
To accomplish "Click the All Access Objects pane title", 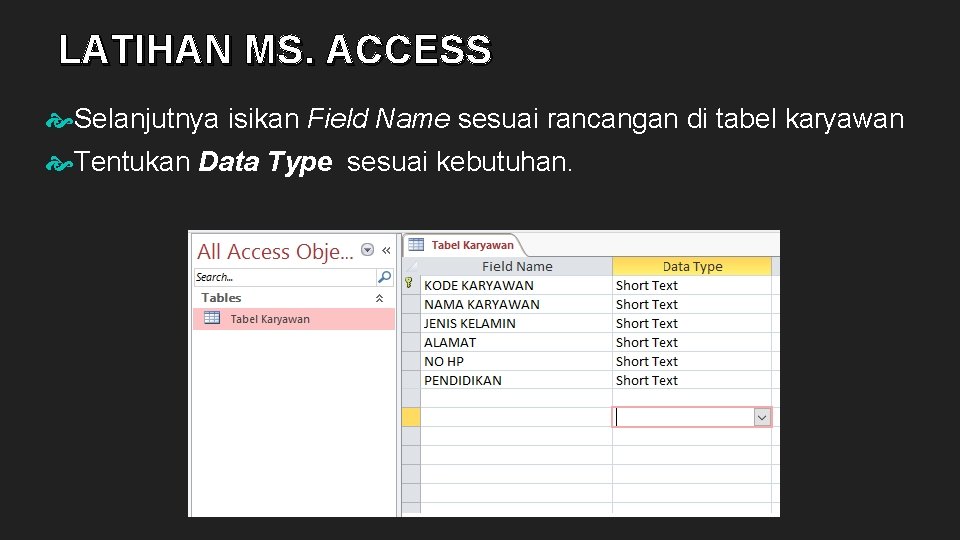I will [275, 251].
